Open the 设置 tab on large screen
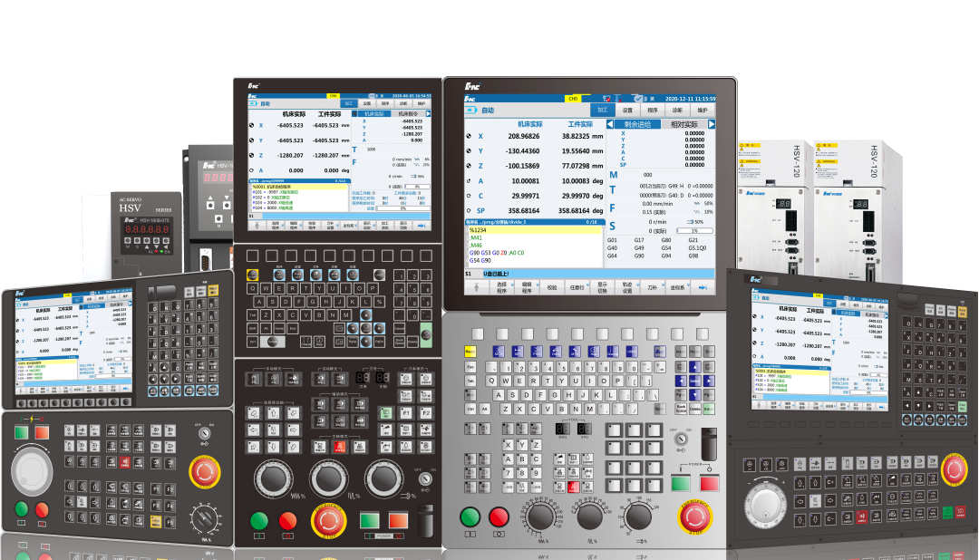 coord(627,110)
